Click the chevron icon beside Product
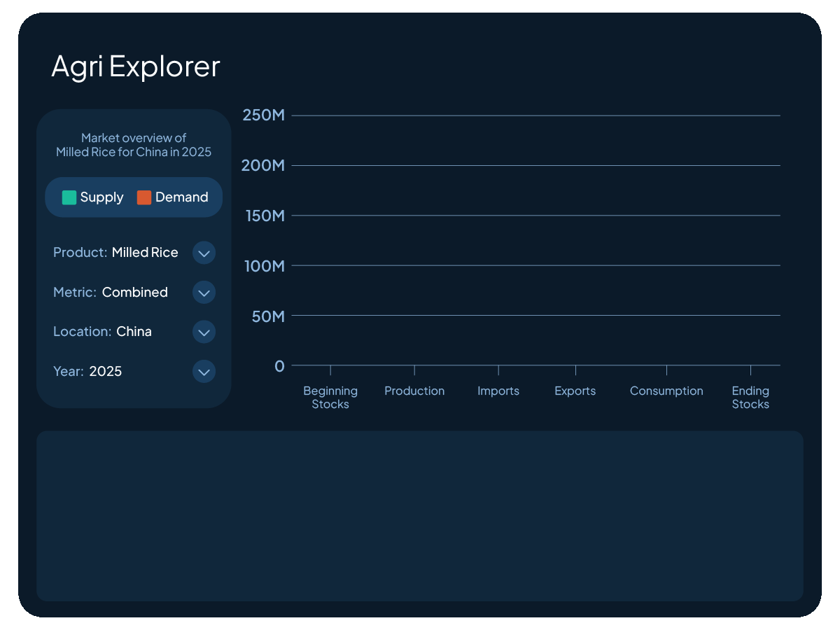840x630 pixels. tap(204, 253)
